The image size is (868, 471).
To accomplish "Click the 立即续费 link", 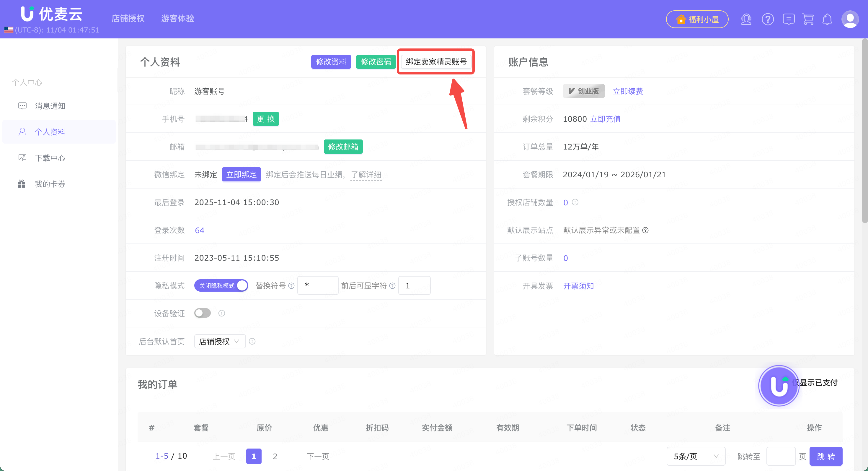I will [x=627, y=91].
